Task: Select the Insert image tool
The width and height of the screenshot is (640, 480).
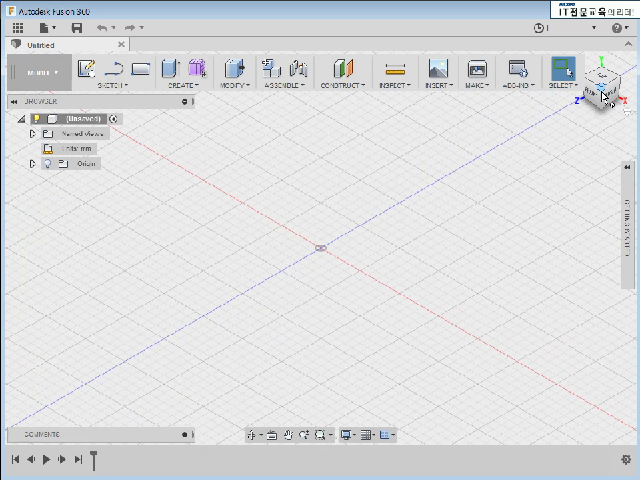Action: 438,68
